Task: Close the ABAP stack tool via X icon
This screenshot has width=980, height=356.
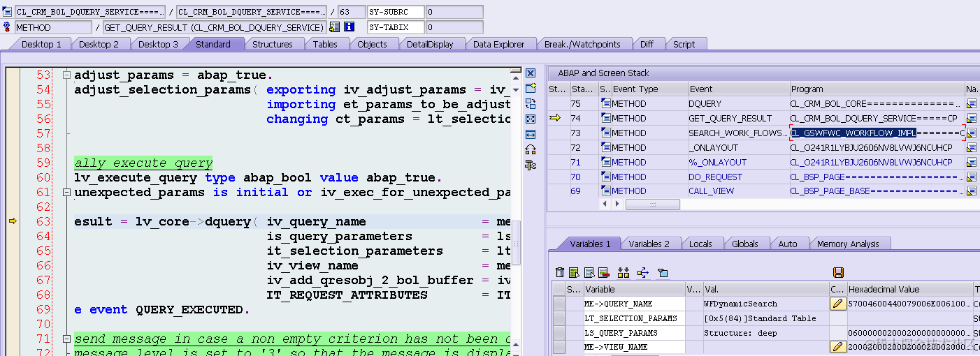Action: [531, 73]
